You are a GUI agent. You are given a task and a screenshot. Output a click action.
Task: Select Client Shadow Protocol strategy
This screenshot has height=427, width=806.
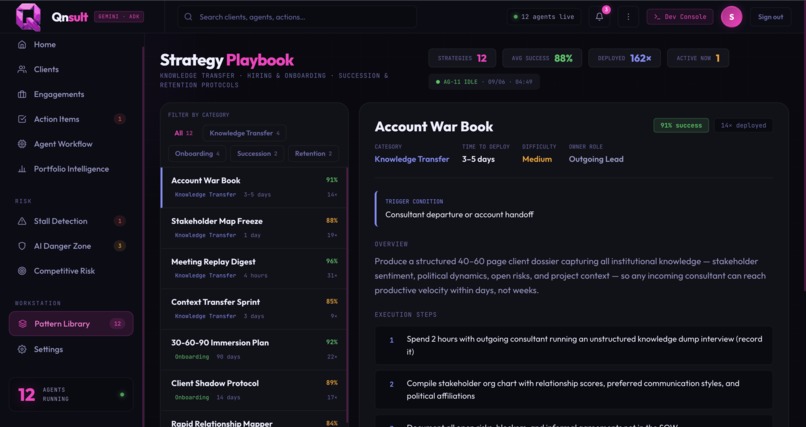[254, 390]
